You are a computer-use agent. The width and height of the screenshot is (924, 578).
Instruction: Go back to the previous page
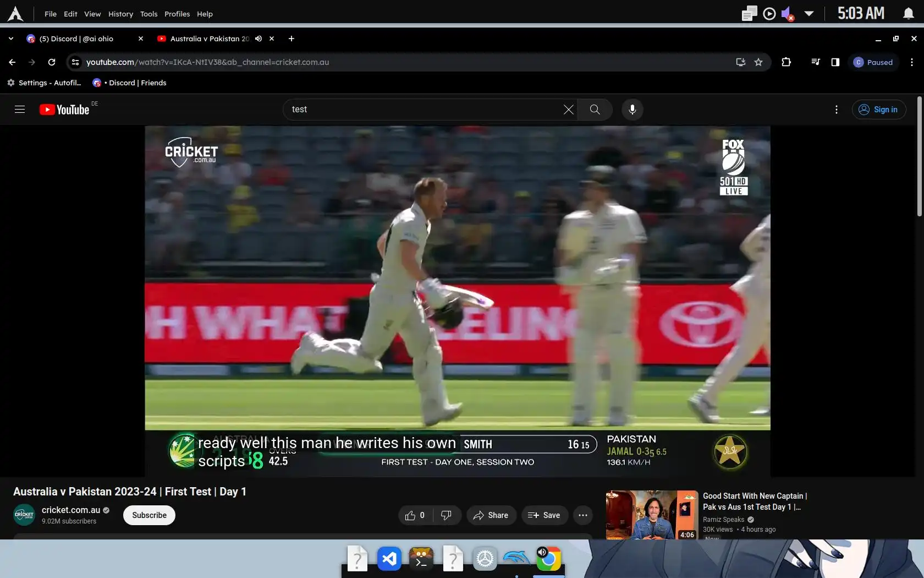coord(12,62)
